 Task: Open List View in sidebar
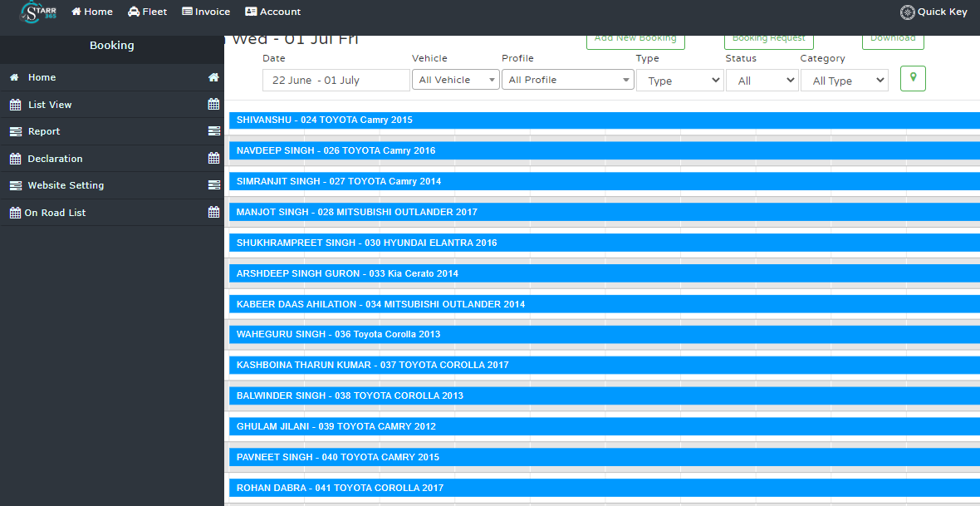tap(50, 105)
